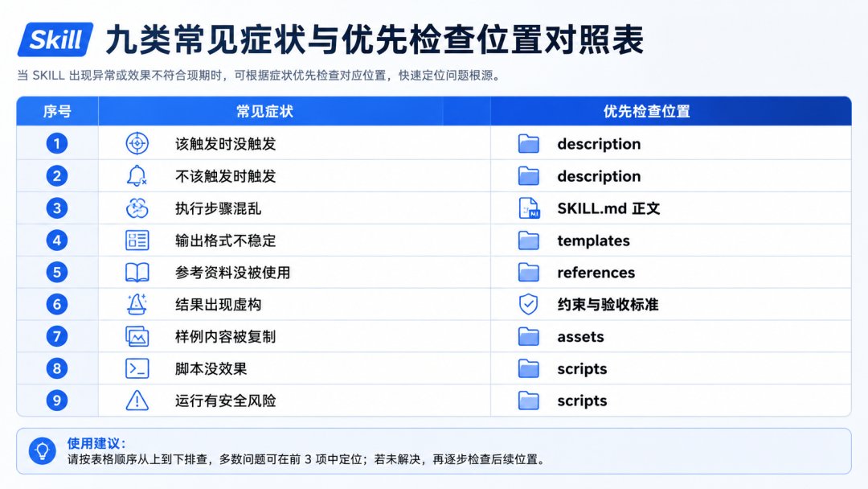This screenshot has height=489, width=868.
Task: Click the text assets
Action: point(580,337)
